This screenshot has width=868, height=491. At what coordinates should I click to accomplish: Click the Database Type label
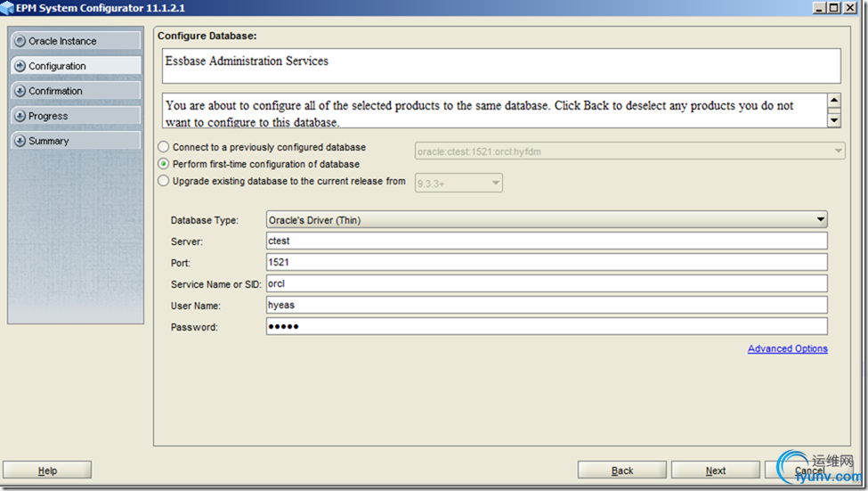tap(204, 221)
